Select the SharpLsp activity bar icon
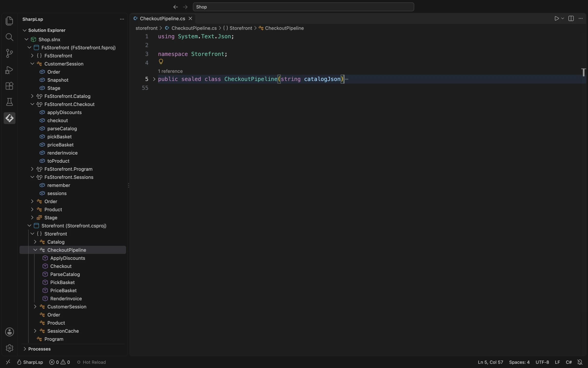Image resolution: width=588 pixels, height=368 pixels. [9, 118]
